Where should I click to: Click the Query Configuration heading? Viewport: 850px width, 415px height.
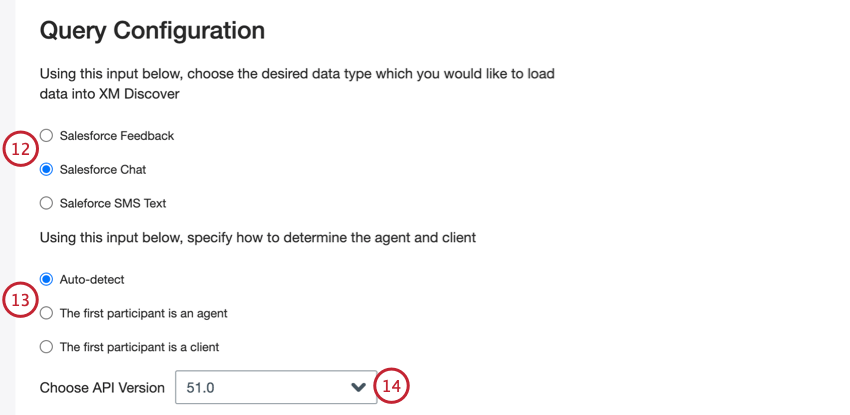(152, 31)
